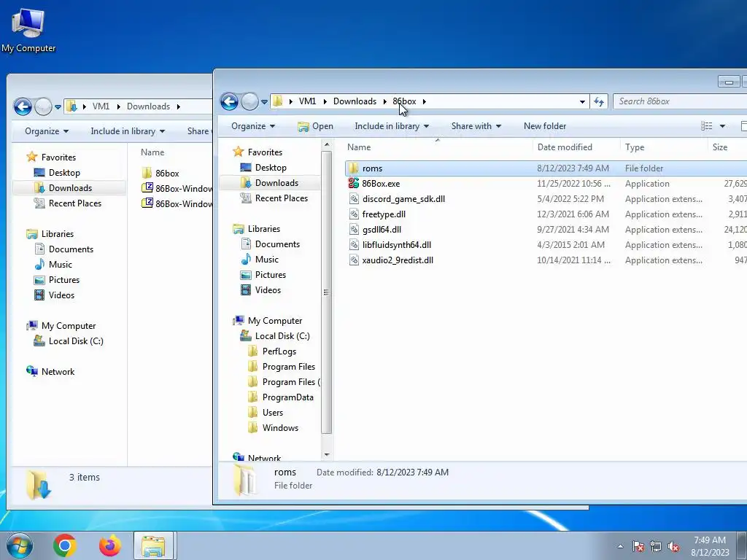Screen dimensions: 747x560
Task: Open the Share with menu in front window
Action: coord(476,126)
